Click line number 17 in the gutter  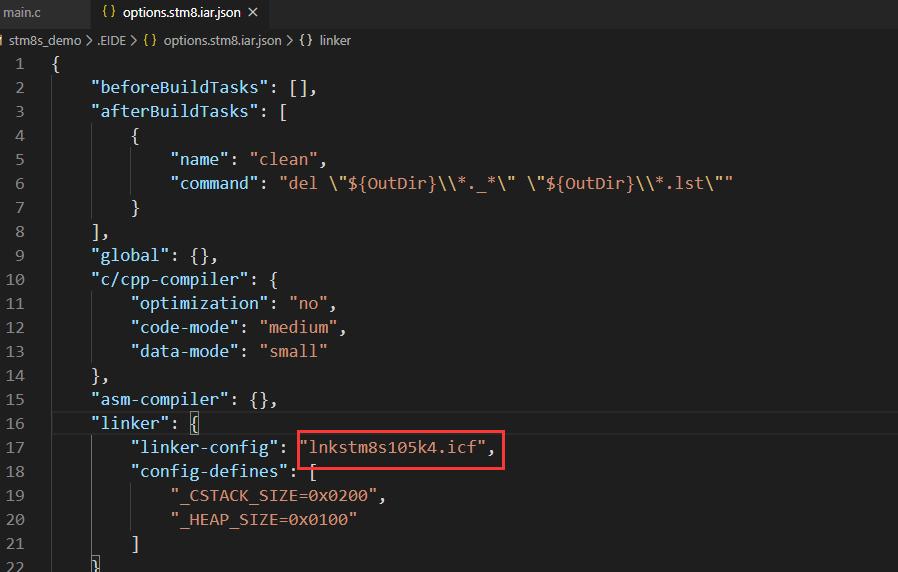(15, 447)
